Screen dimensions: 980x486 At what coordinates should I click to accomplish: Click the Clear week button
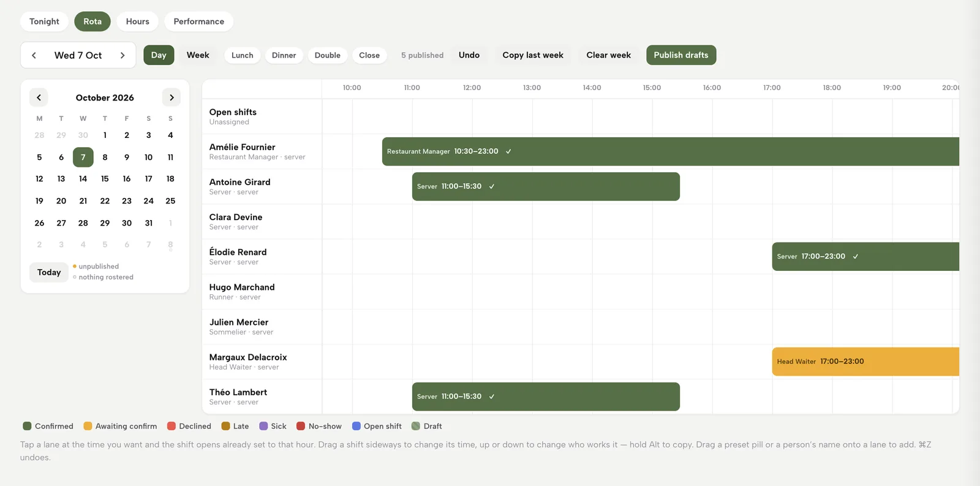pos(609,55)
